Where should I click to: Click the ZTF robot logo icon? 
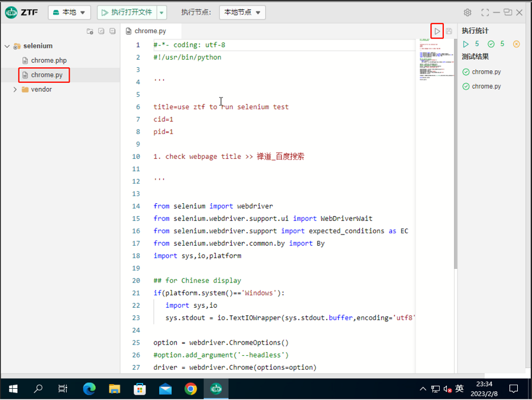point(11,12)
